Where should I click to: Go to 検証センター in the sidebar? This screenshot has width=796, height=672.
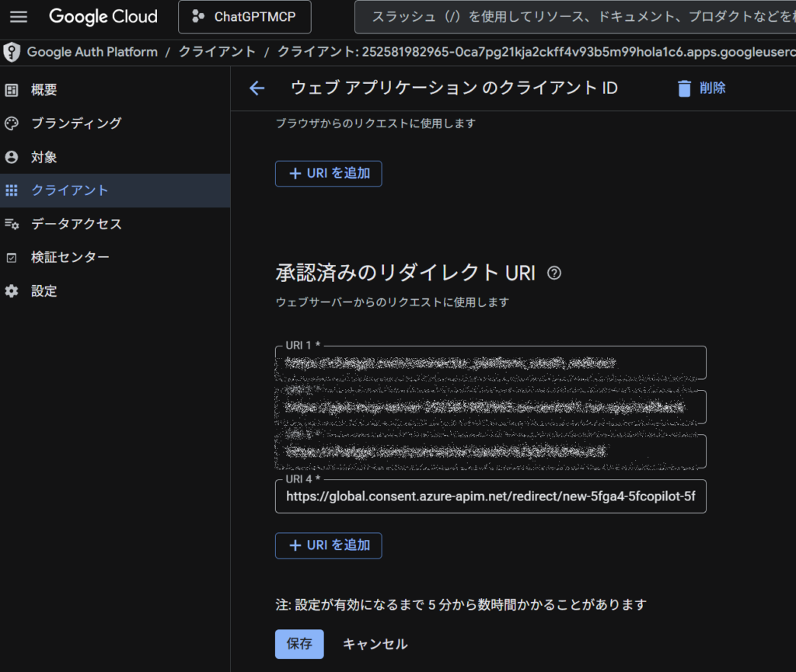70,258
